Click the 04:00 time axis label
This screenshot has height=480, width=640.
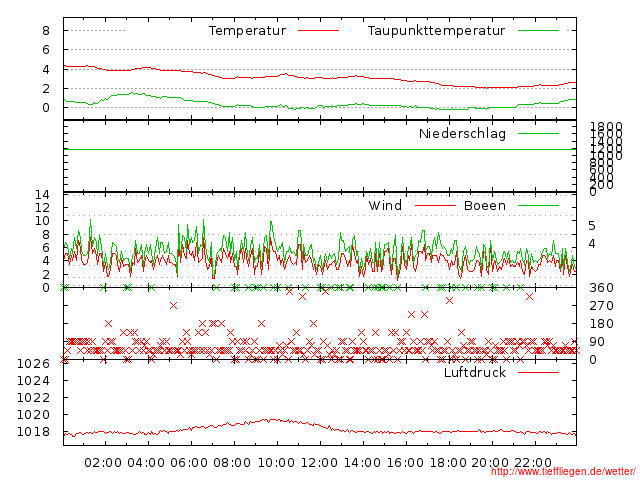146,463
